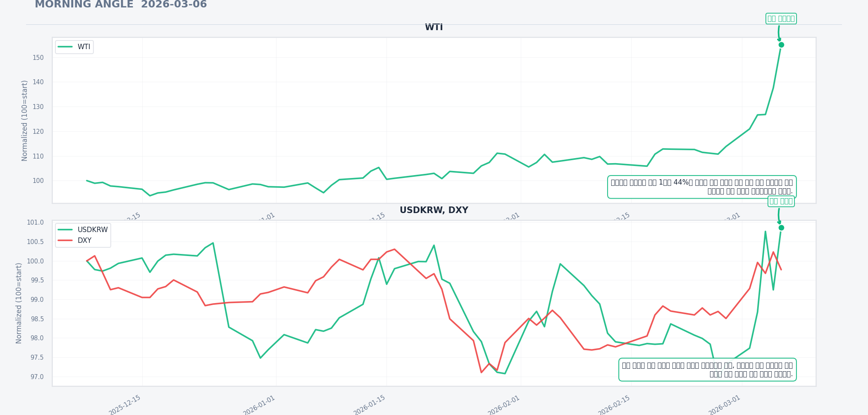Toggle the DXY legend text label

84,240
